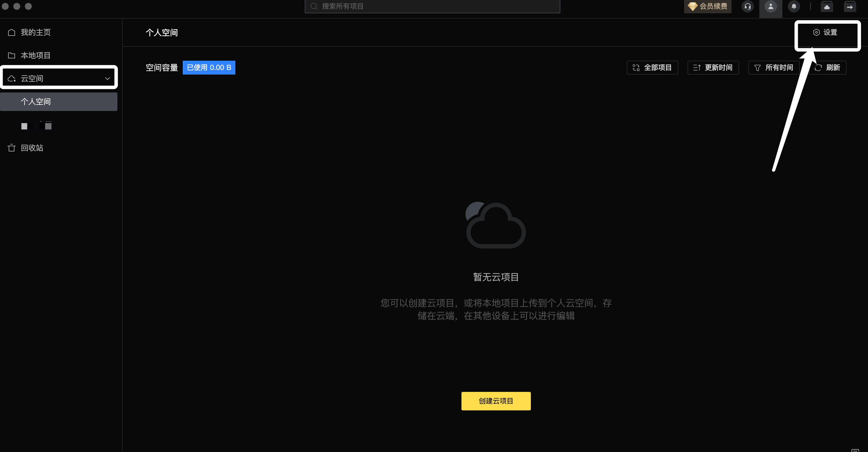Screen dimensions: 868x452
Task: Select the blurred team space item in sidebar
Action: tap(36, 126)
